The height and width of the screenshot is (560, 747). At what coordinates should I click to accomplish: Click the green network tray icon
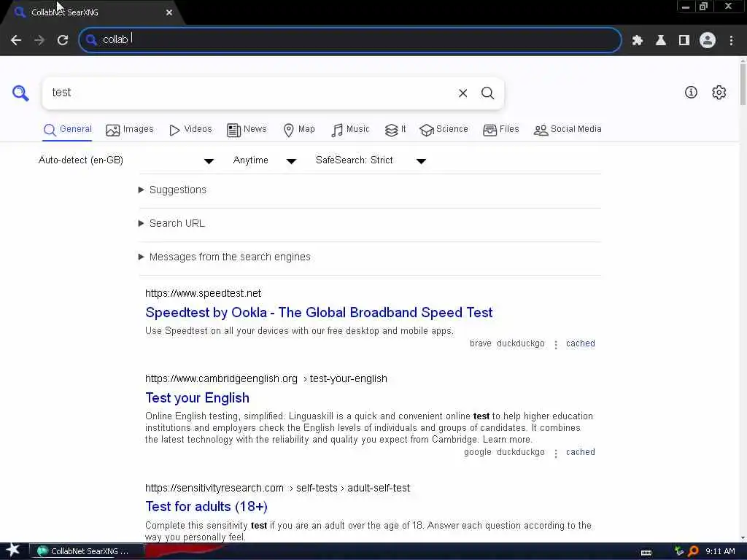679,551
